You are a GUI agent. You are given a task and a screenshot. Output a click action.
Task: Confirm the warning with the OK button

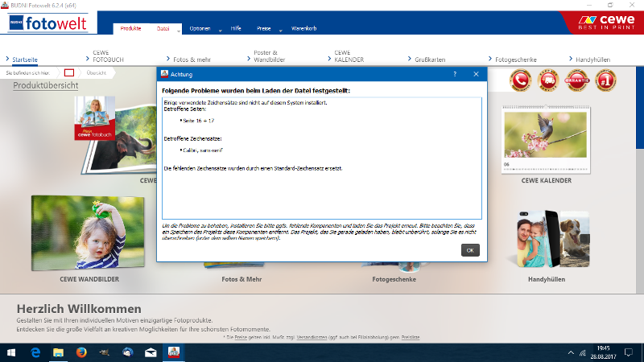470,250
